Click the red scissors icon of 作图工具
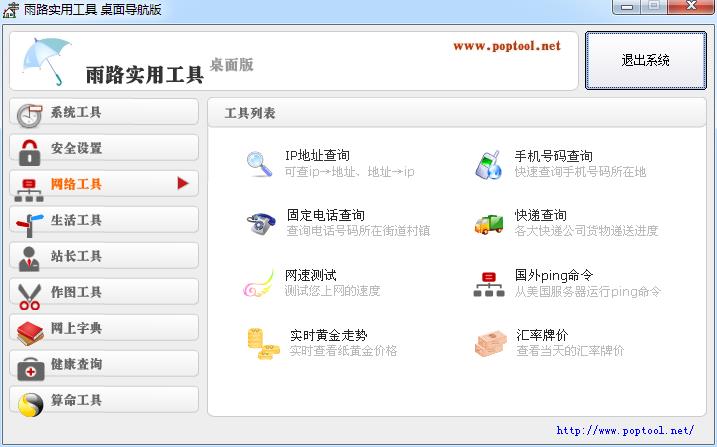 point(29,297)
